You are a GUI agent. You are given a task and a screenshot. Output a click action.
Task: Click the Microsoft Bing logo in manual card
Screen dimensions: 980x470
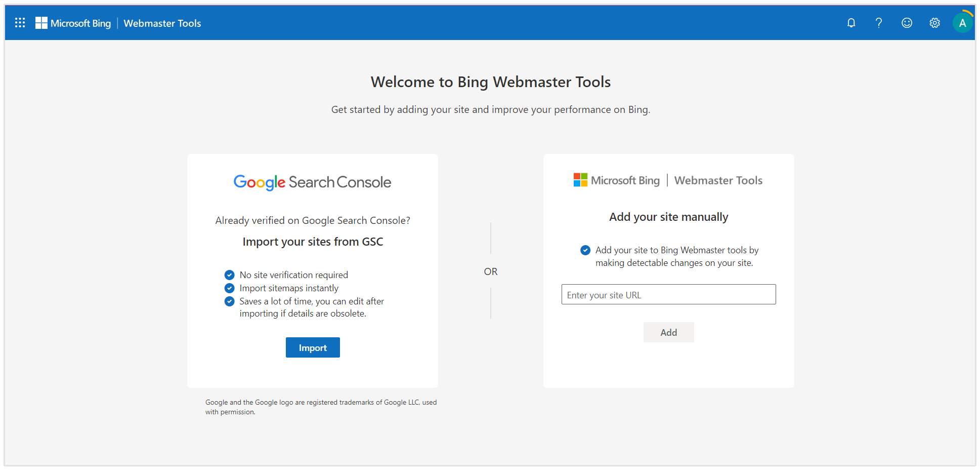coord(617,180)
